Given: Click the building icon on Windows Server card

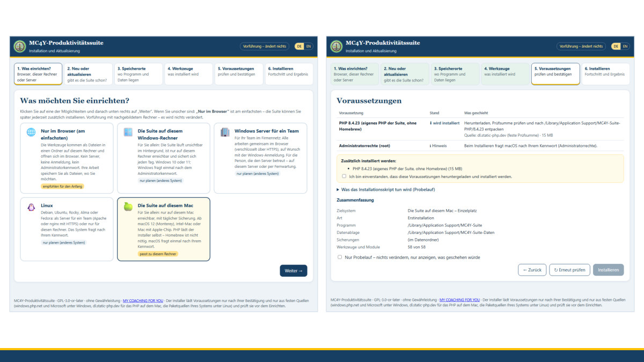Looking at the screenshot, I should [x=225, y=132].
